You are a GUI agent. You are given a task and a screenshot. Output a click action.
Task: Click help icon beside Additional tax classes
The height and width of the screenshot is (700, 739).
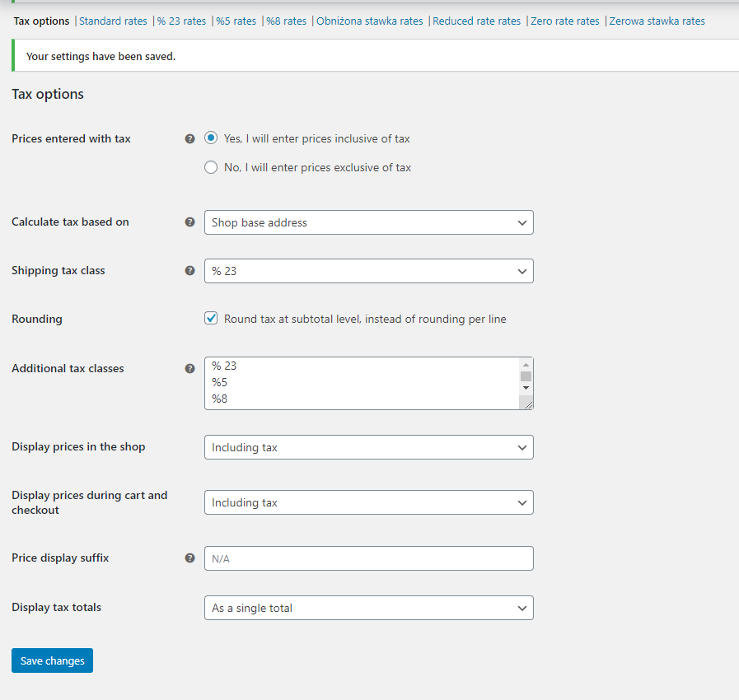tap(190, 368)
